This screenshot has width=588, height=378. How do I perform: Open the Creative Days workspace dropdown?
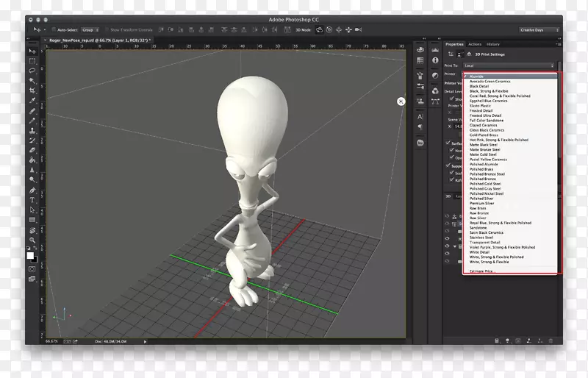539,29
